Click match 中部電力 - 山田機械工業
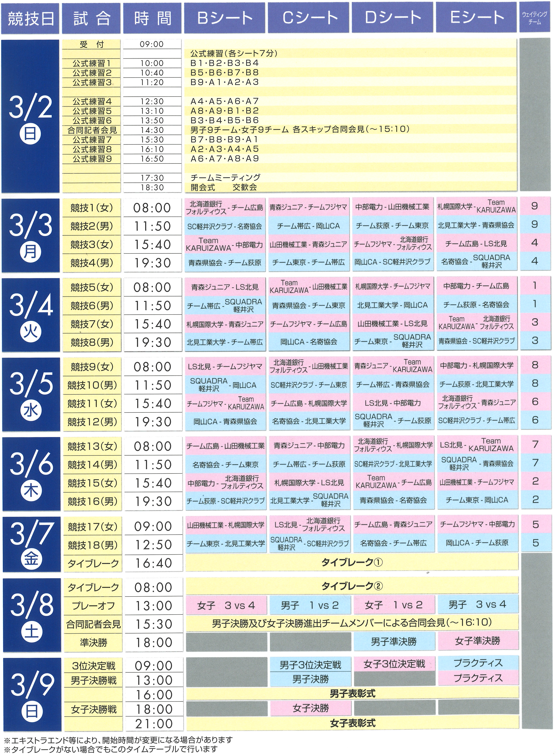The image size is (556, 756). [x=392, y=207]
